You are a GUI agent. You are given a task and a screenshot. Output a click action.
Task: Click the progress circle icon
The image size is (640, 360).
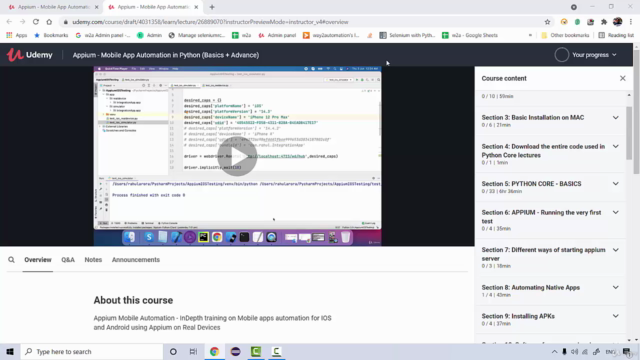(562, 55)
